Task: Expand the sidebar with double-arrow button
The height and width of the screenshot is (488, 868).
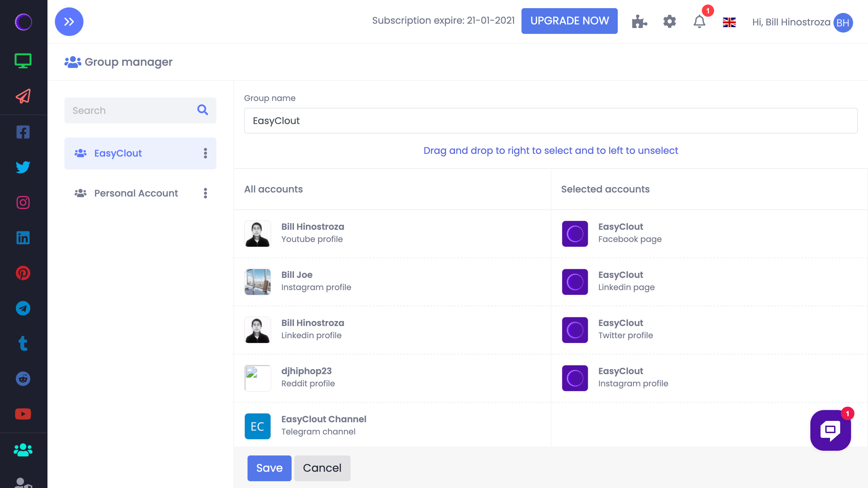Action: (x=69, y=22)
